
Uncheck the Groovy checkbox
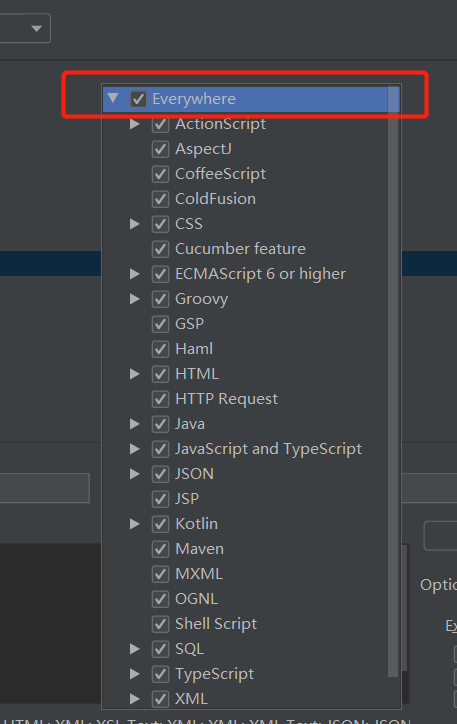pyautogui.click(x=160, y=299)
